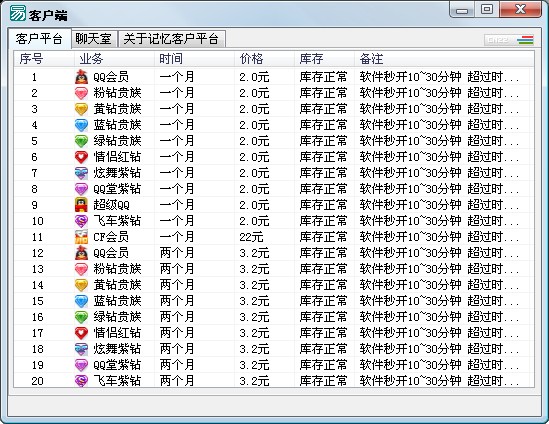
Task: Click sequence number 7
Action: pyautogui.click(x=34, y=173)
